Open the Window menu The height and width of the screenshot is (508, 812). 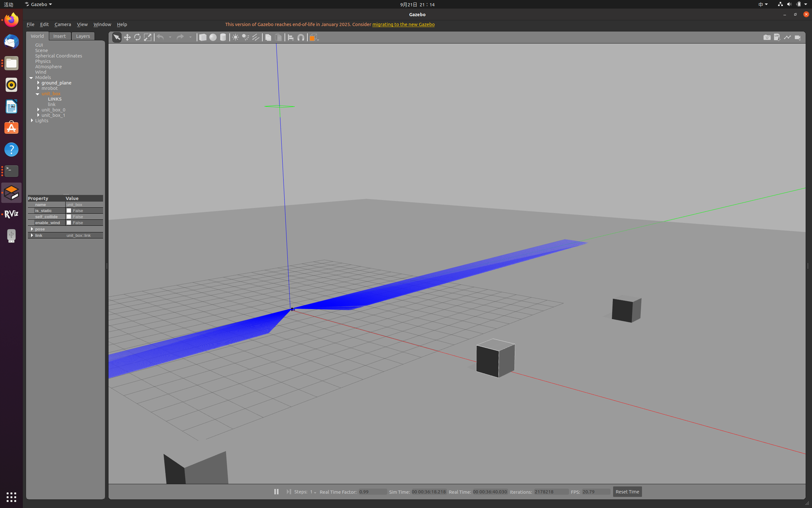click(x=102, y=24)
